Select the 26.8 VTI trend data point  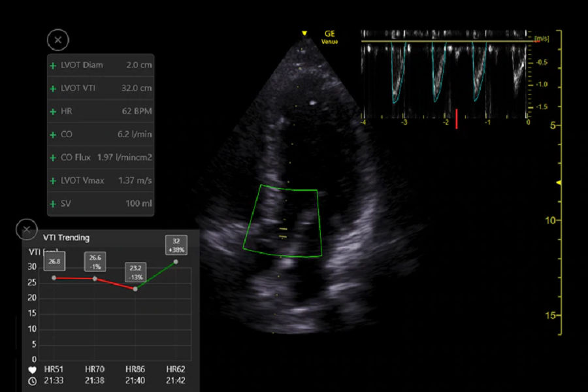(54, 278)
